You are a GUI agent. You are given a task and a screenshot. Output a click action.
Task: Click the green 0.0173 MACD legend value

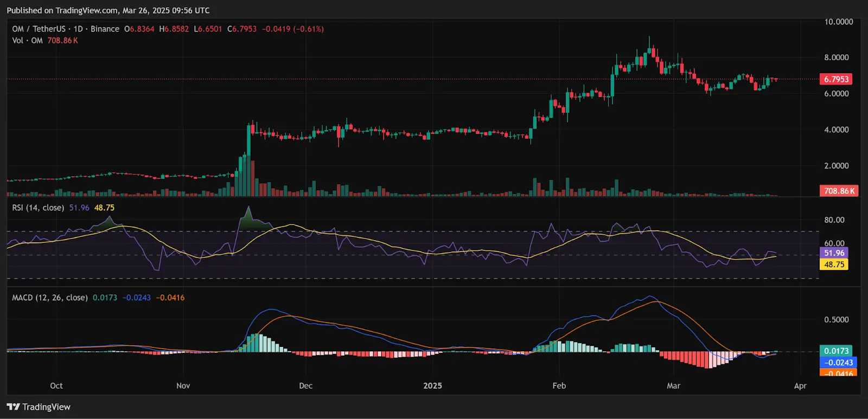tap(105, 298)
